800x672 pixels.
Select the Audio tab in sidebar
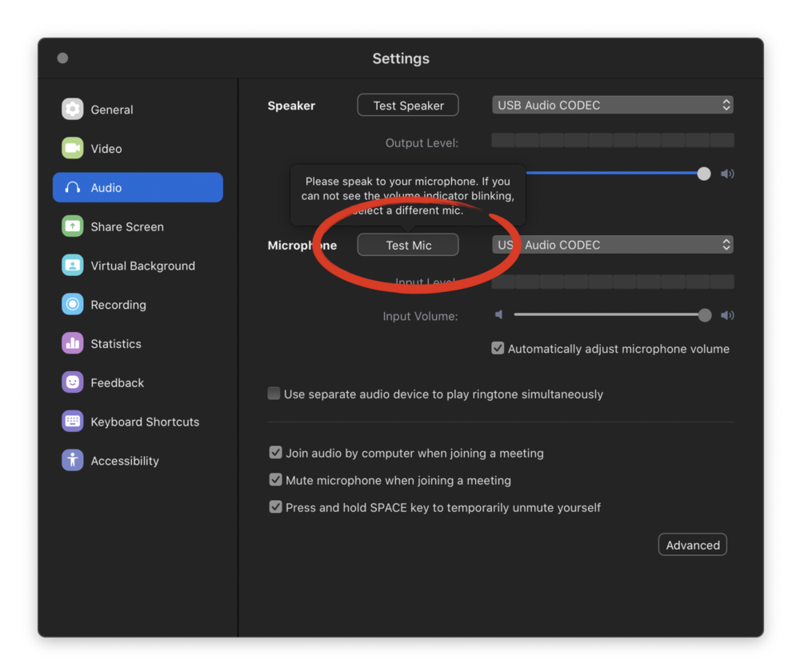point(138,188)
